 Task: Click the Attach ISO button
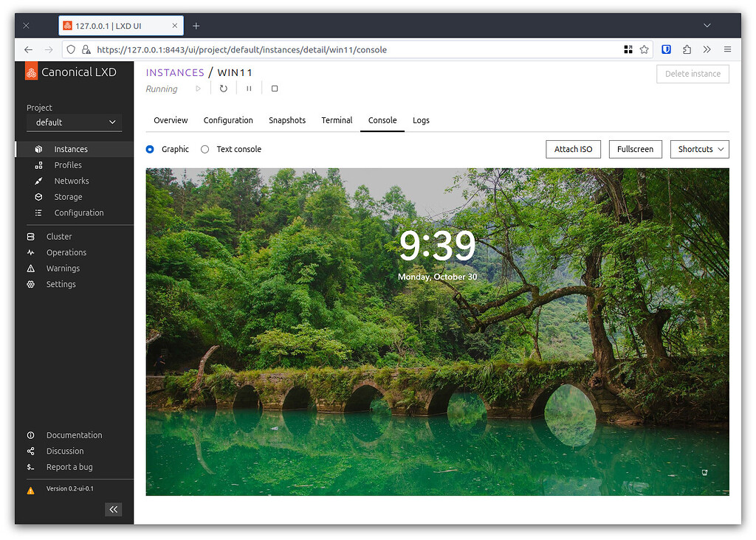573,149
